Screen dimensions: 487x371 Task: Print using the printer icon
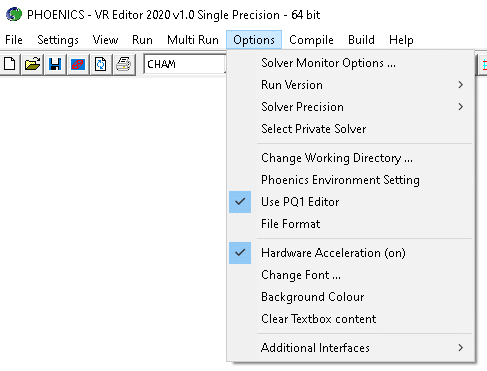(124, 64)
